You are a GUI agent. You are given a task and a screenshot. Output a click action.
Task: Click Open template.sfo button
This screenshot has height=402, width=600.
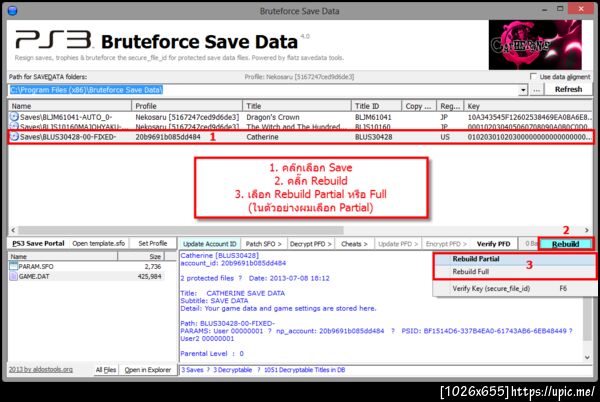click(99, 243)
